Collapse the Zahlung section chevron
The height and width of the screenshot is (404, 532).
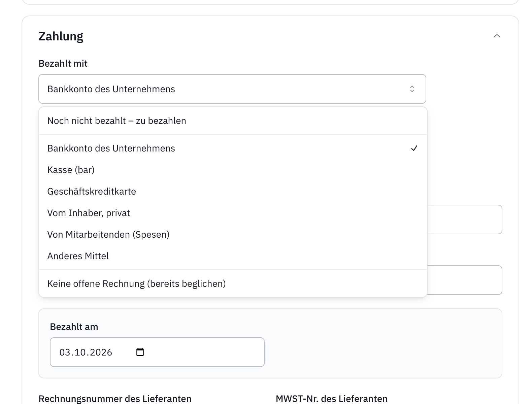pyautogui.click(x=497, y=36)
